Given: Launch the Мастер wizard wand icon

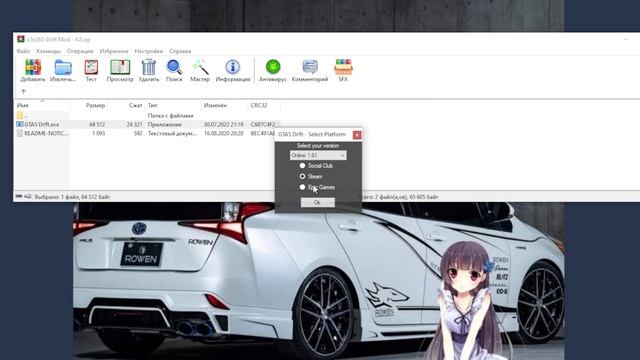Looking at the screenshot, I should (x=200, y=67).
